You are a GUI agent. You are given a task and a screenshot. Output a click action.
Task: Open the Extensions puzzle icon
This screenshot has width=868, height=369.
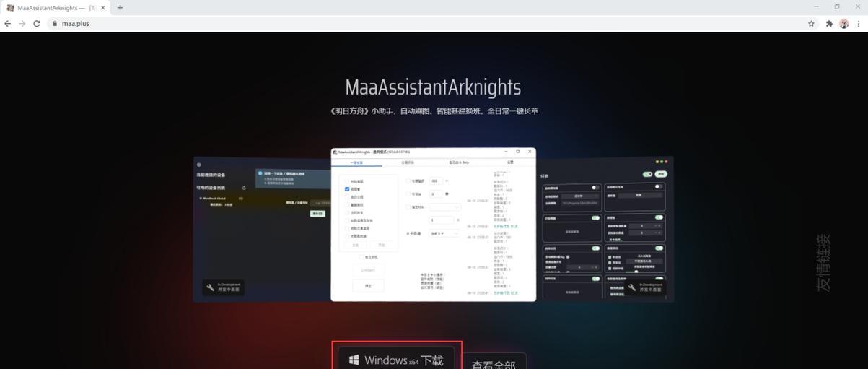tap(829, 23)
